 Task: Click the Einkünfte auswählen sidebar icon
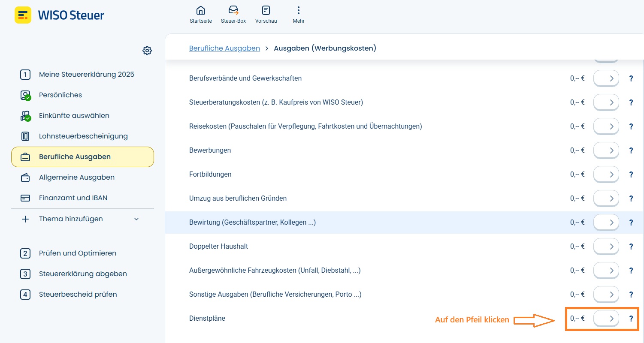[26, 116]
